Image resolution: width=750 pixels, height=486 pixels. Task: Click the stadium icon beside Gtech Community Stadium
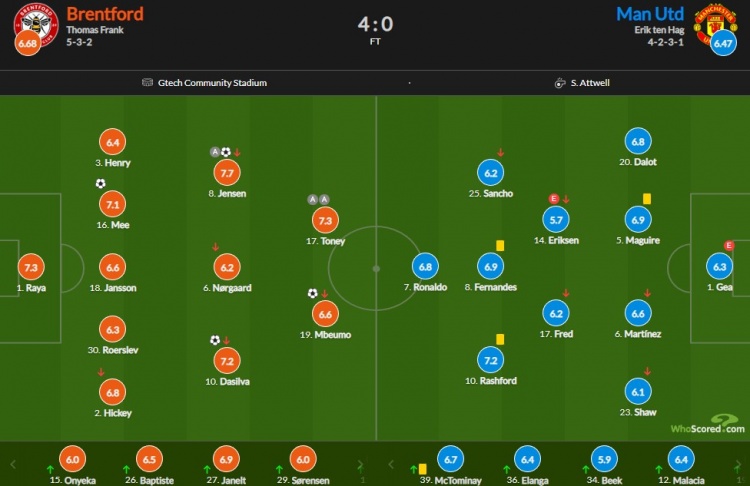tap(147, 82)
